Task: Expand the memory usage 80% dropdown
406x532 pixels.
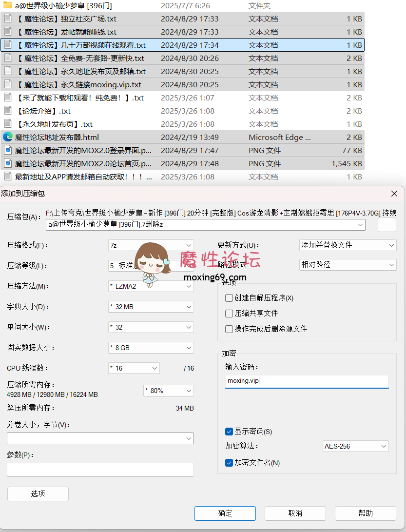Action: [x=169, y=391]
